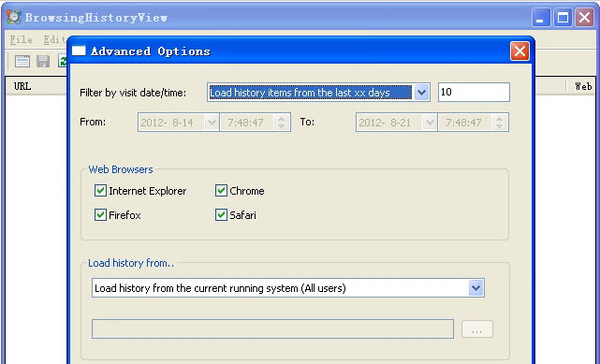Click the 'Filter by visit date/time:' label
The image size is (600, 364).
pyautogui.click(x=133, y=93)
